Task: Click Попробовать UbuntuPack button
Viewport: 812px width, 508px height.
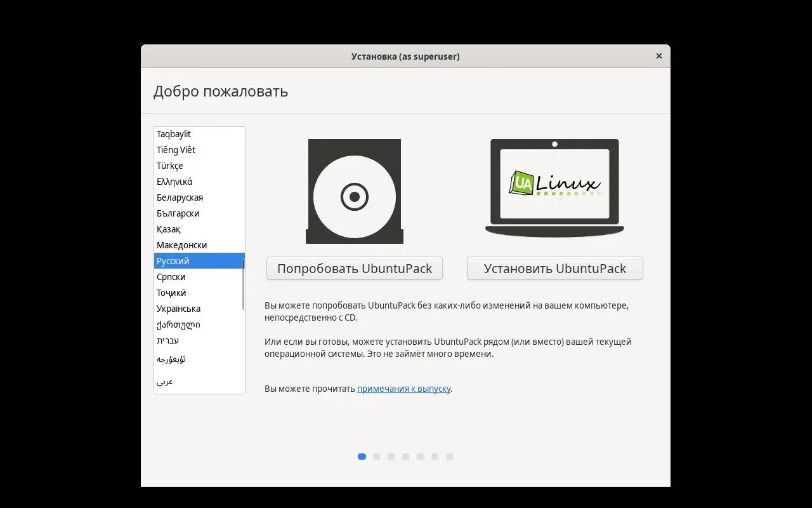Action: (355, 268)
